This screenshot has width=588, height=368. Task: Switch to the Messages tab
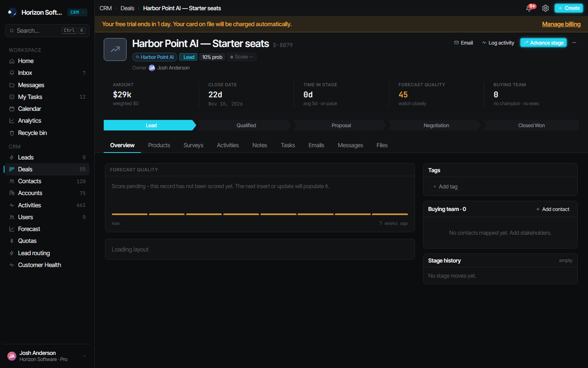pyautogui.click(x=350, y=145)
